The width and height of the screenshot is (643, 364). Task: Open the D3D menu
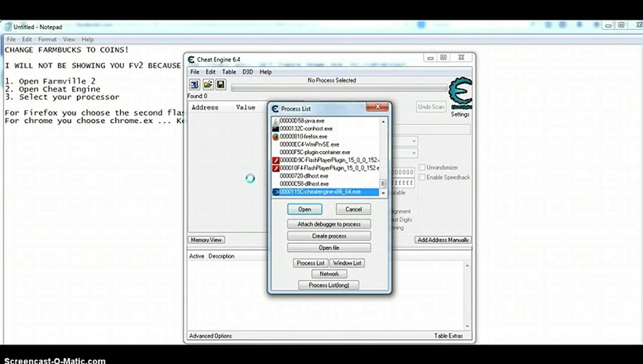[x=247, y=72]
